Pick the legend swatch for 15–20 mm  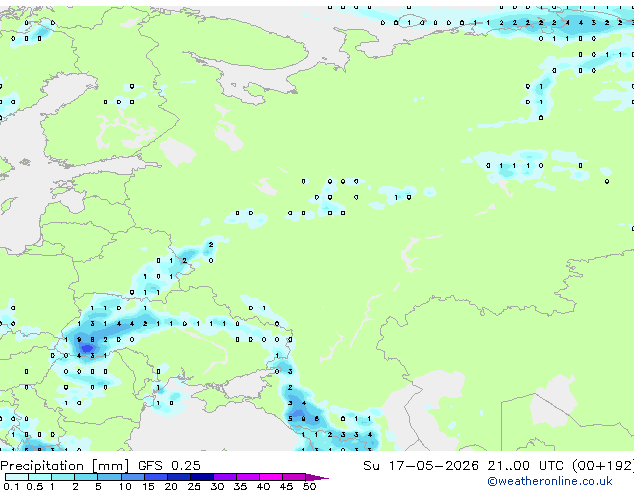[155, 477]
